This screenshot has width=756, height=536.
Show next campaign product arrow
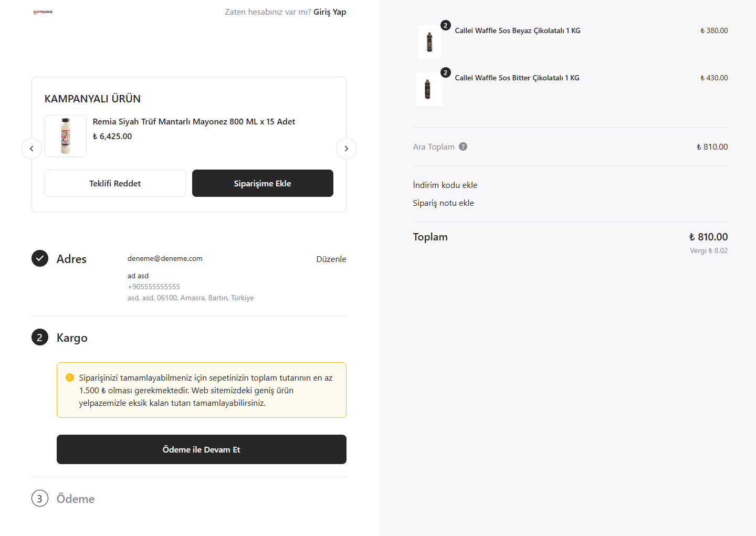point(346,149)
